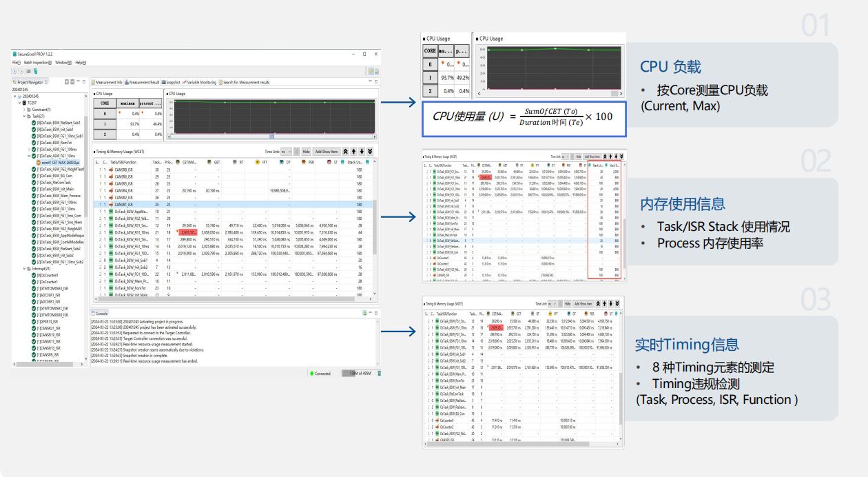Click the Add Show Item button
The image size is (868, 477).
point(326,152)
